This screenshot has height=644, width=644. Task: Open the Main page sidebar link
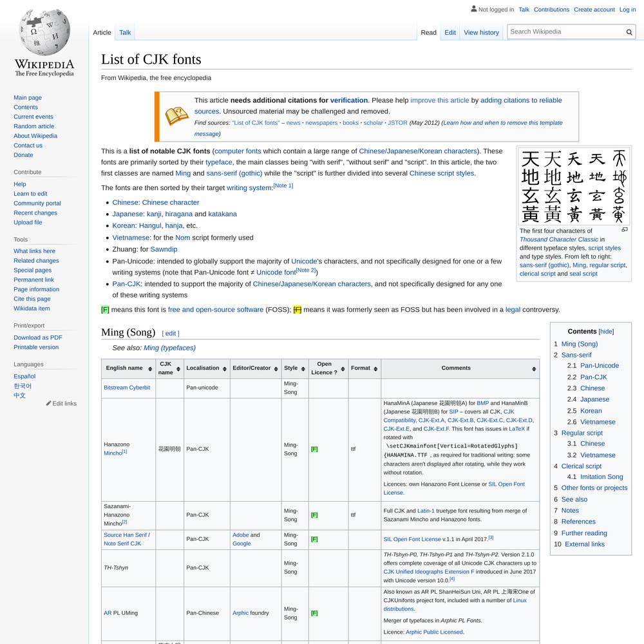(x=28, y=97)
